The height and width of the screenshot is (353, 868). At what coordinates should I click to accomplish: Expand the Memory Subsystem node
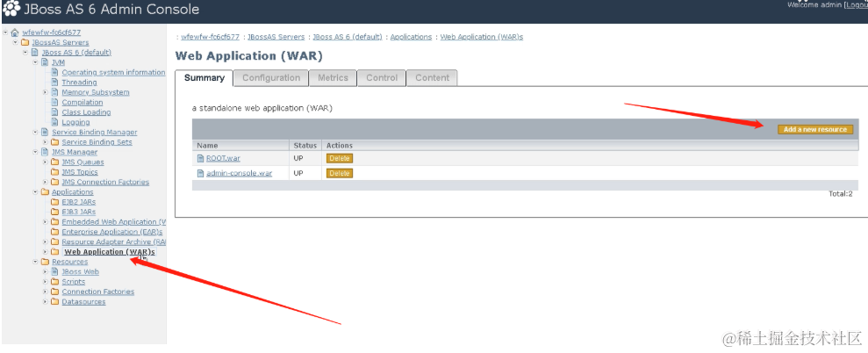46,92
